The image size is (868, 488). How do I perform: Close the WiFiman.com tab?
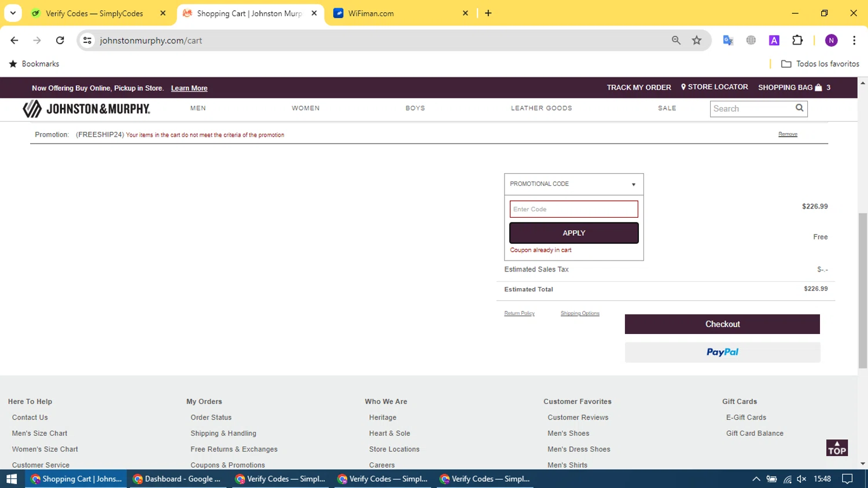465,13
